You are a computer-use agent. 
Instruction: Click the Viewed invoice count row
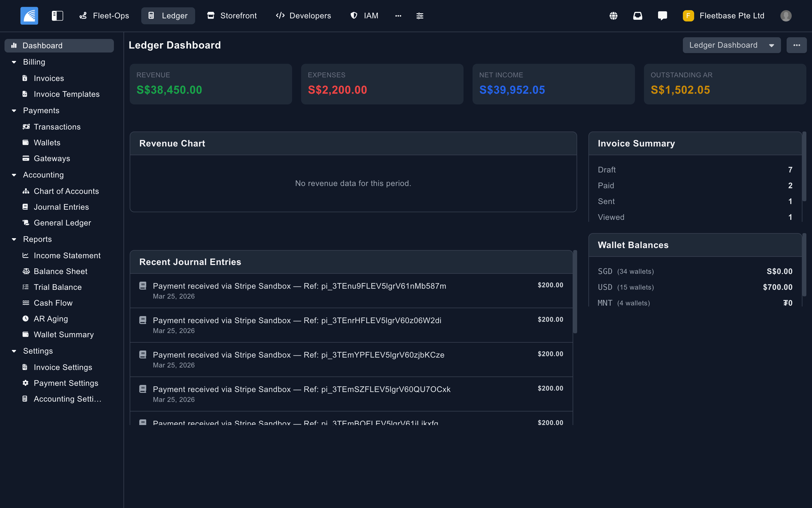pos(695,217)
